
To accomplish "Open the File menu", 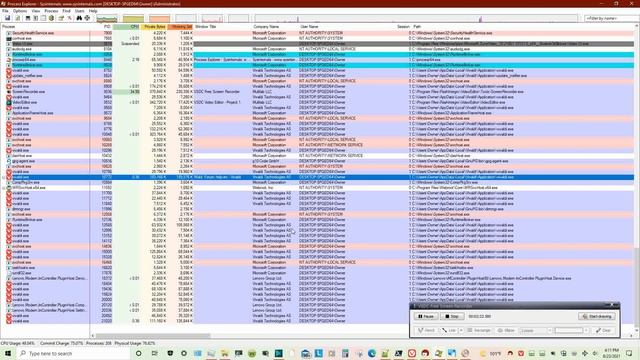I will click(x=5, y=11).
